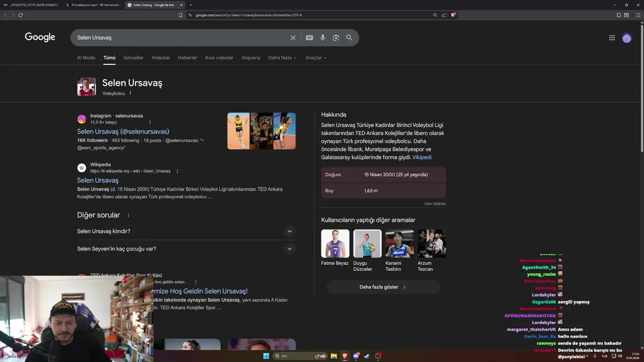Viewport: 644px width, 362px height.
Task: Open Brave browser from taskbar
Action: (x=345, y=356)
